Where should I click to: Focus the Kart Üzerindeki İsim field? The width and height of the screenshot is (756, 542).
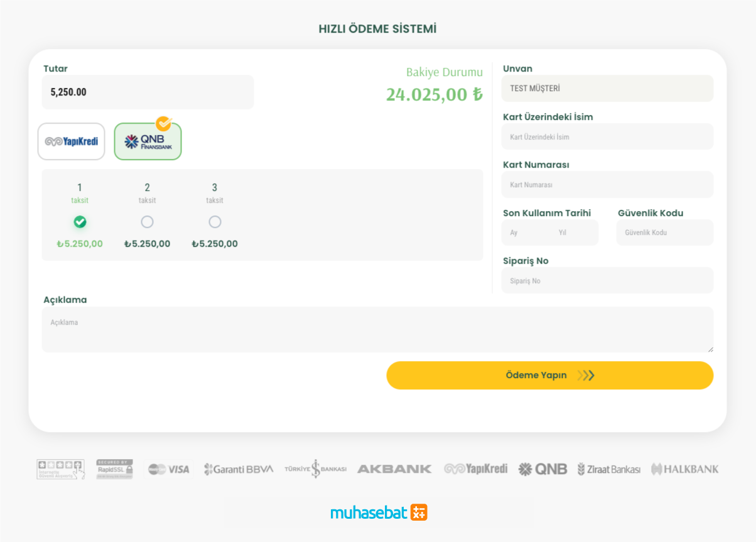tap(607, 137)
